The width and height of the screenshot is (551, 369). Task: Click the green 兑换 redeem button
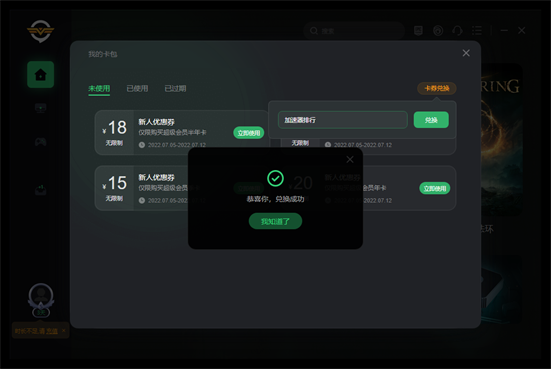pos(431,120)
